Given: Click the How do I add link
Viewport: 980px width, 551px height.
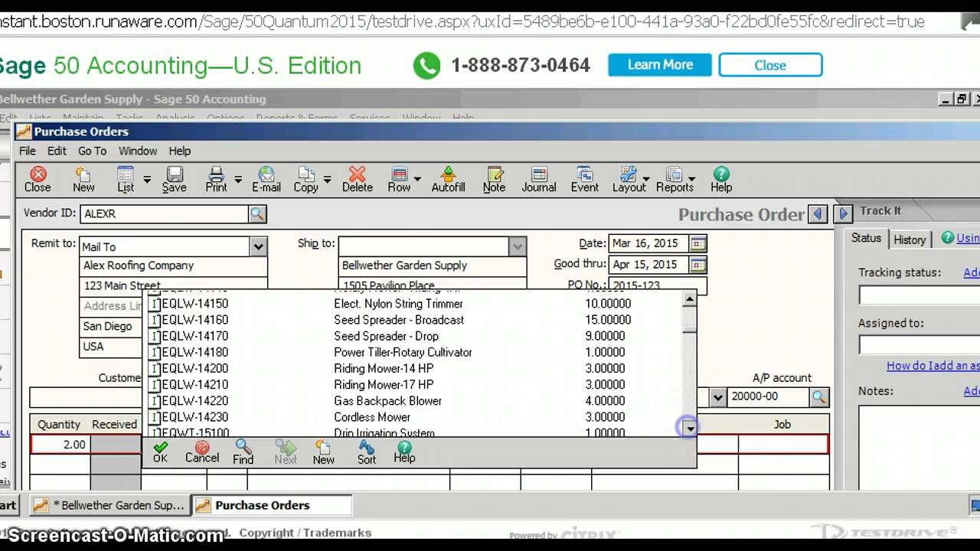Looking at the screenshot, I should point(933,366).
